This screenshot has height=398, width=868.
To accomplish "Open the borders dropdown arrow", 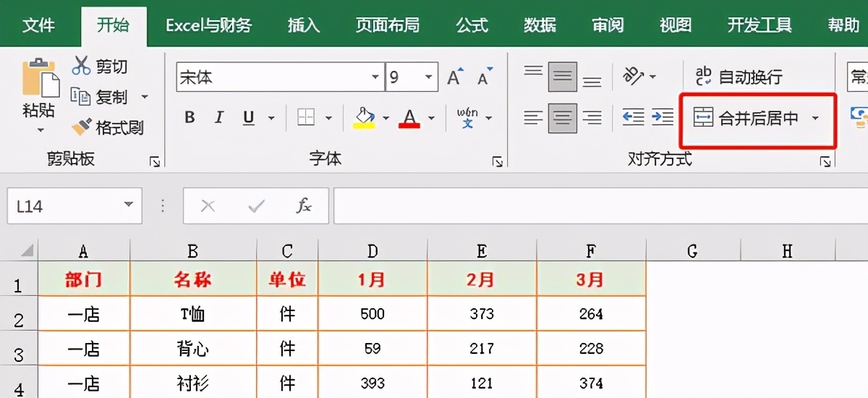I will 328,118.
